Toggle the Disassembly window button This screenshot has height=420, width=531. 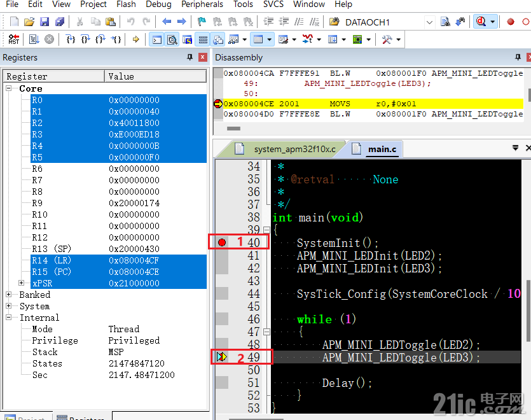tap(172, 39)
